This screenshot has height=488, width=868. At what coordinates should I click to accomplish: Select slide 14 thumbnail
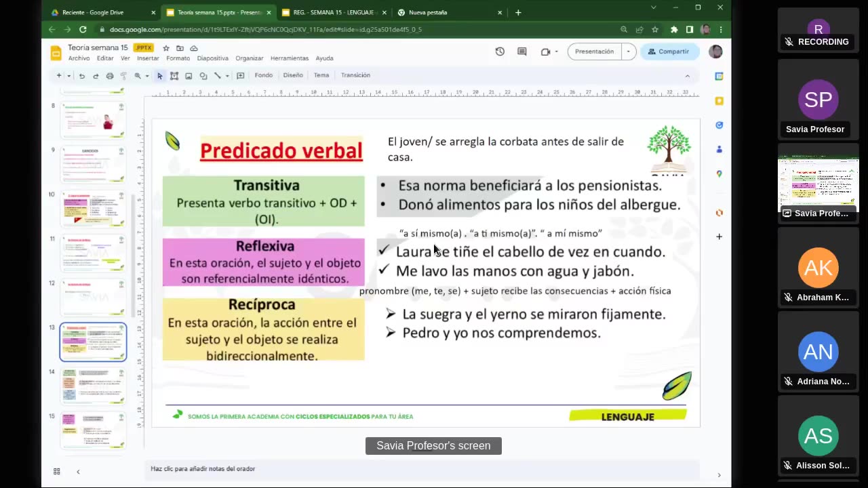click(x=93, y=386)
